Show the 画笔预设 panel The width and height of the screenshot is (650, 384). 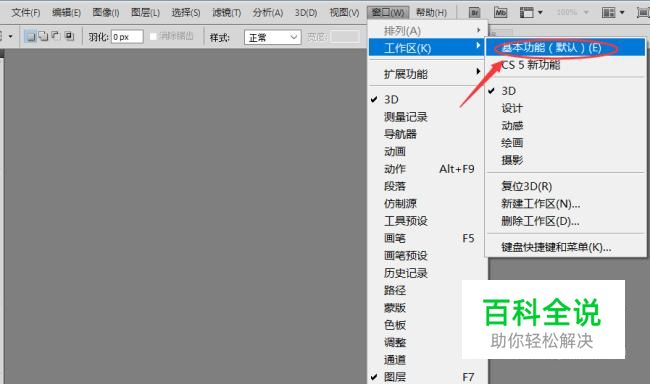(427, 255)
